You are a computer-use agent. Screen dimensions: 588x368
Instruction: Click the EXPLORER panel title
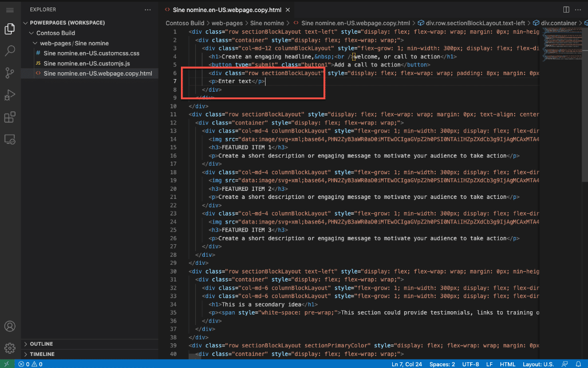(x=43, y=10)
